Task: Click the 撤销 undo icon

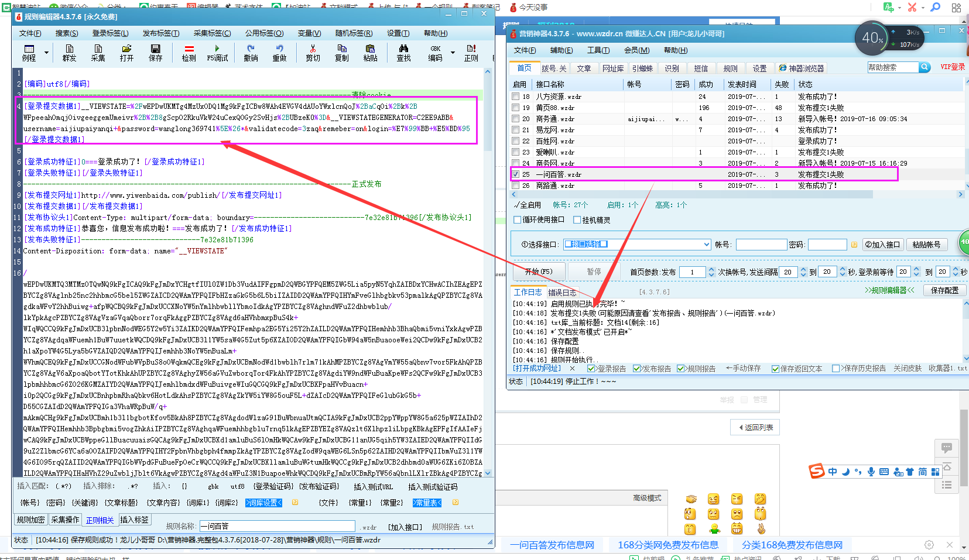Action: (251, 53)
